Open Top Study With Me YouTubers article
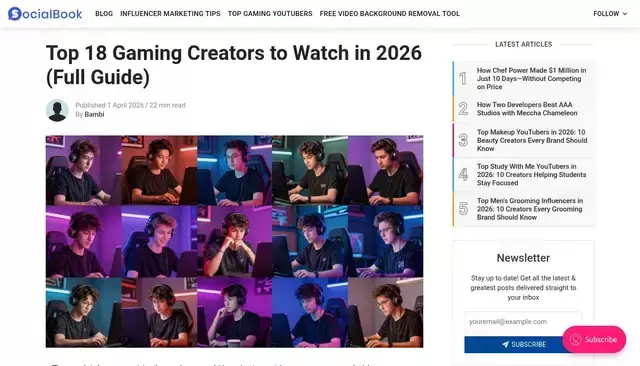Viewport: 640px width, 366px height. tap(531, 175)
